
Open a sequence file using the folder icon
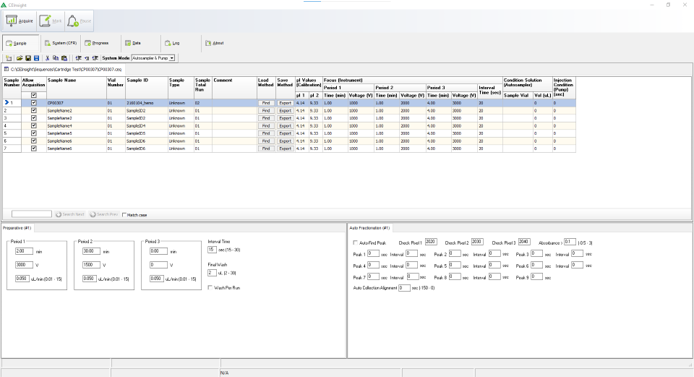point(19,58)
